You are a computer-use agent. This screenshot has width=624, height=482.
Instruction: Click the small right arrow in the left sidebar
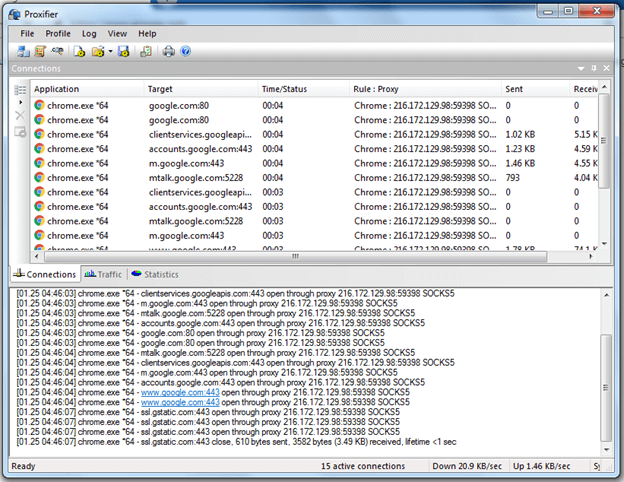pos(20,103)
